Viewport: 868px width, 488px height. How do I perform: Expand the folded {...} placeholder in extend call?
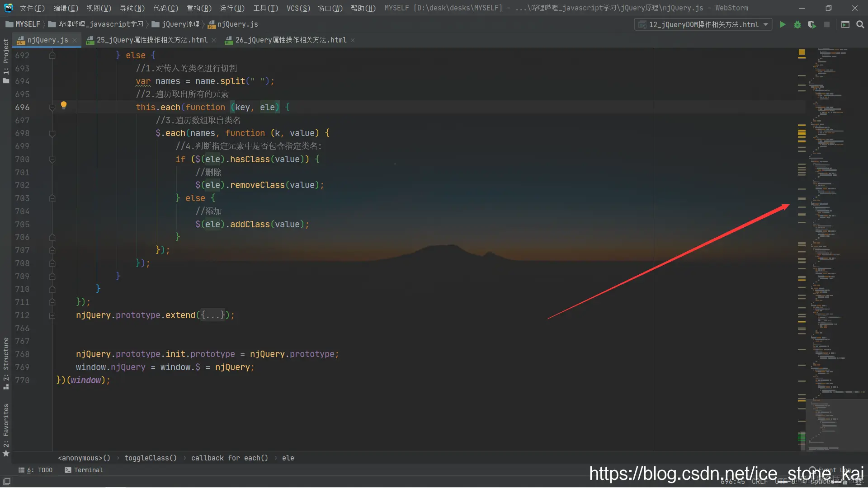[212, 315]
